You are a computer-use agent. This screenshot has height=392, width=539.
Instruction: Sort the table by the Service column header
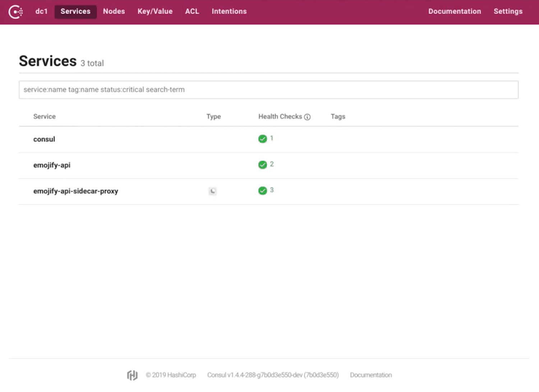tap(45, 116)
